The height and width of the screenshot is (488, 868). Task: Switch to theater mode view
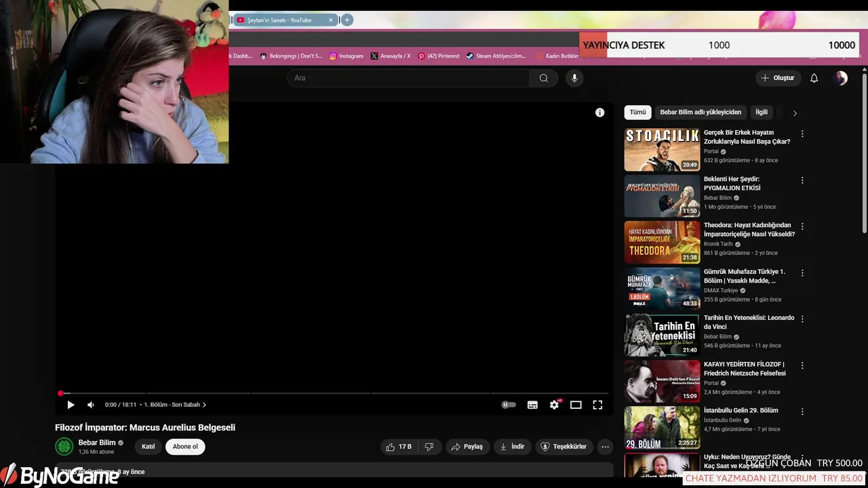576,405
